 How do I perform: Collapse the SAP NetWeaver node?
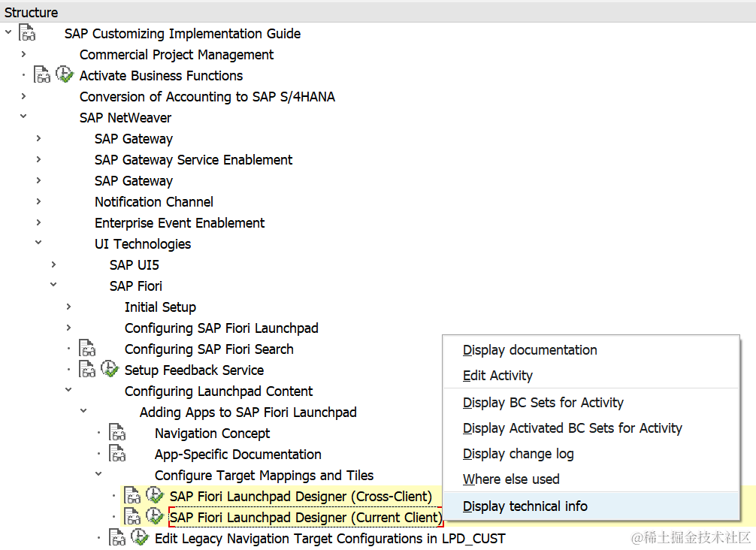tap(23, 116)
